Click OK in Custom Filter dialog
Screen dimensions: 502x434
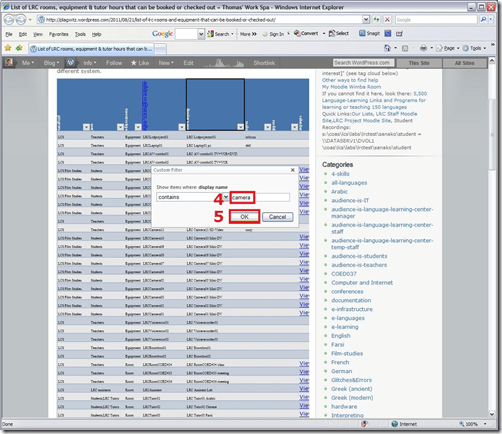(x=244, y=217)
